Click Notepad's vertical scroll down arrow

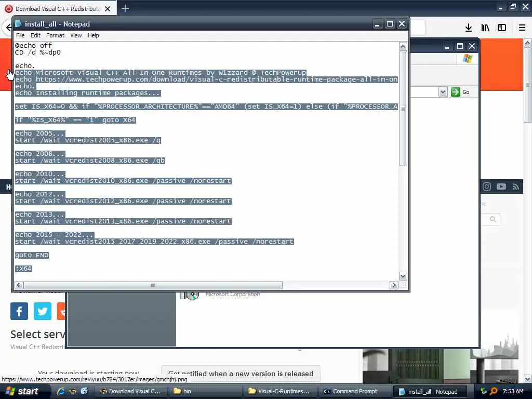click(x=403, y=276)
